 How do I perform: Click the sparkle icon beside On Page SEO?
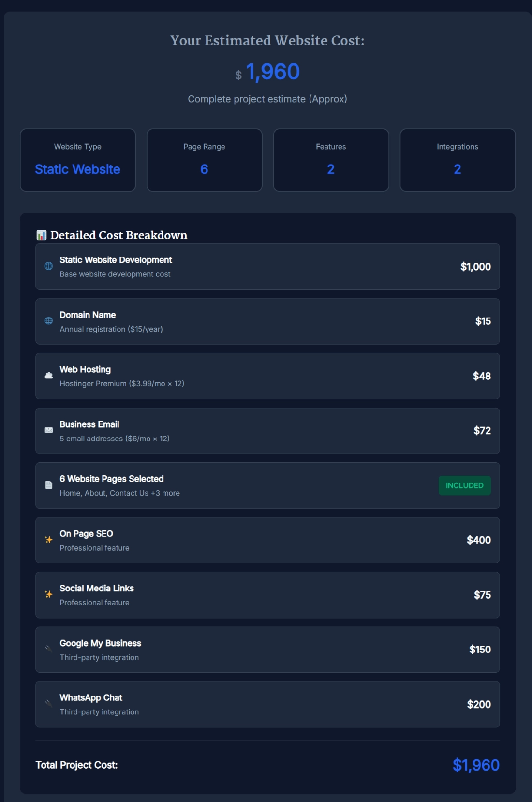coord(49,540)
